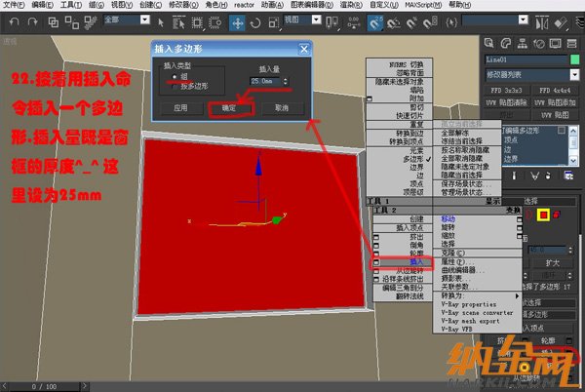Click the 取消 button in insert dialog
The image size is (585, 392).
click(x=282, y=108)
